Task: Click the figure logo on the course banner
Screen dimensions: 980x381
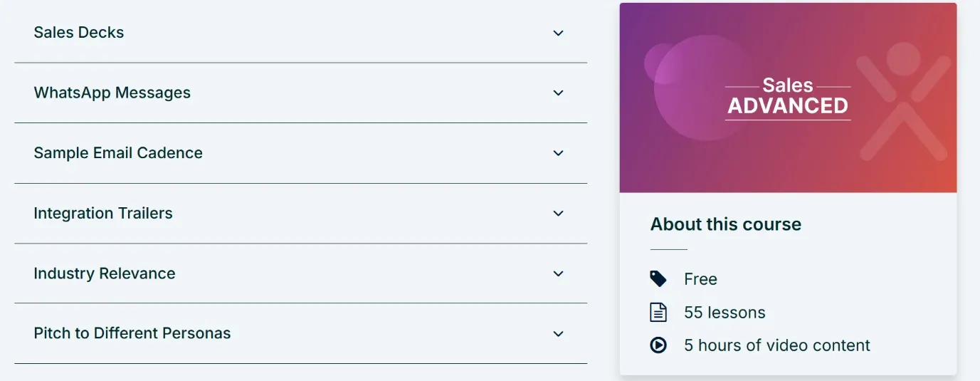Action: pos(903,100)
